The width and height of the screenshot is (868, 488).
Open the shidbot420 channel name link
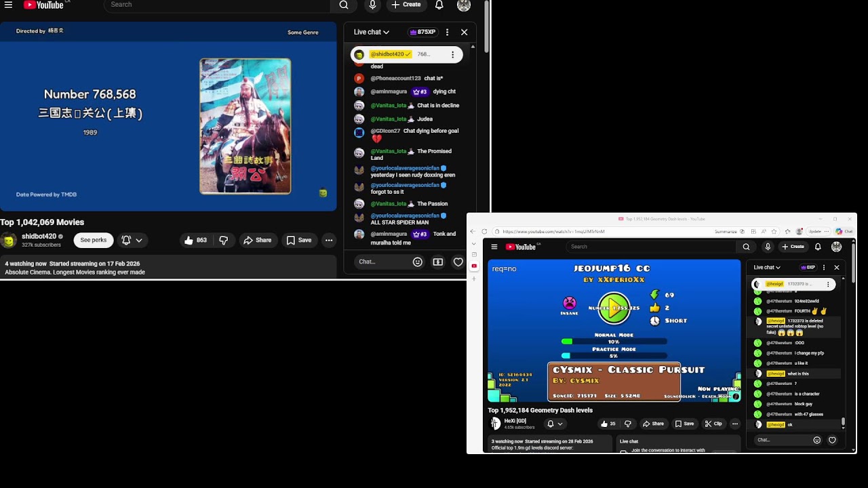[x=39, y=237]
